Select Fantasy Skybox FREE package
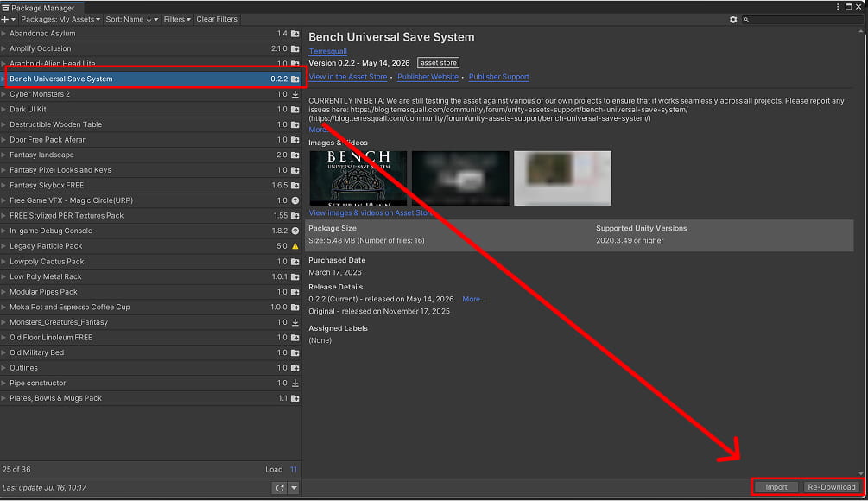Viewport: 868px width, 501px height. click(150, 186)
